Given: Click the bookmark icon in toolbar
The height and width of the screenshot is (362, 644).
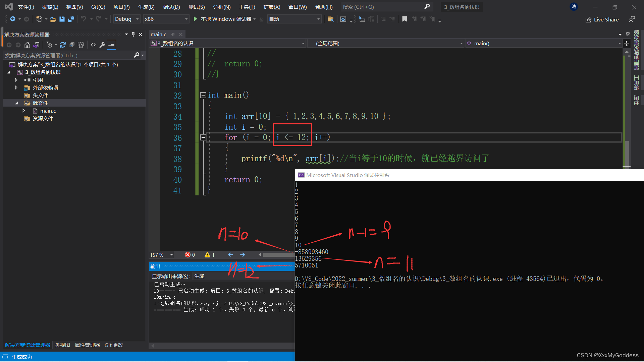Looking at the screenshot, I should point(405,19).
